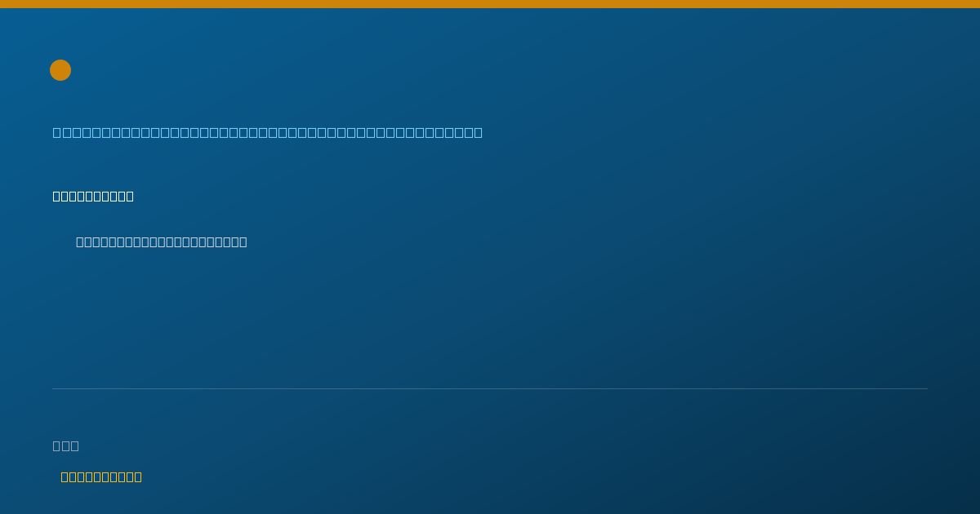Click the empty dark-blue region right of the yellow text

[539, 476]
